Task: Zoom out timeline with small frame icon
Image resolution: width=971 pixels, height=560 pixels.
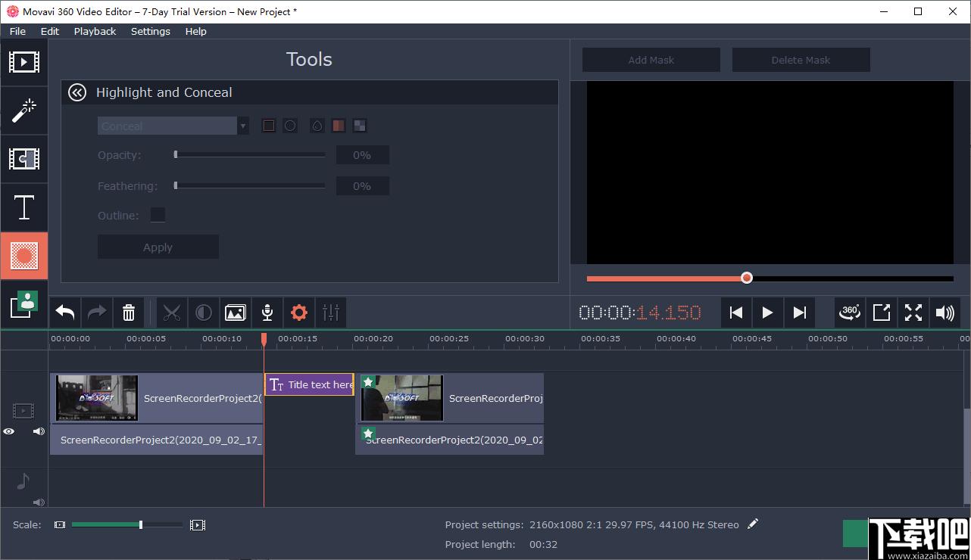Action: click(60, 524)
